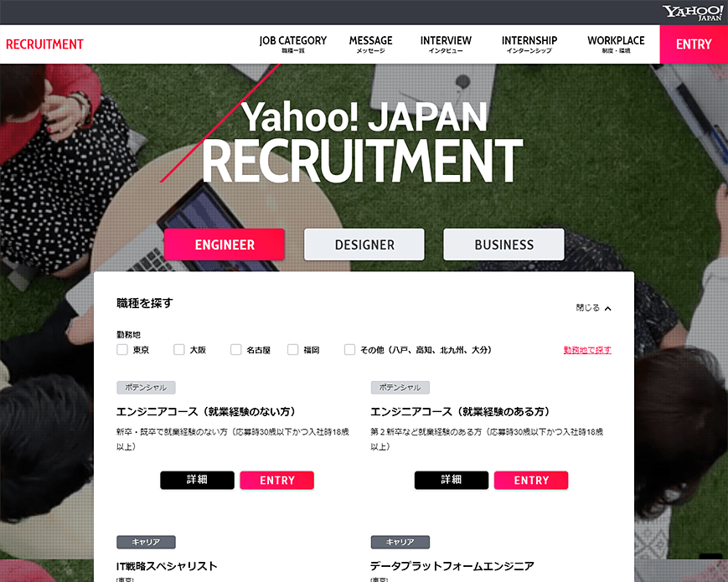Open the IT戦略スペシャリスト job listing
Viewport: 728px width, 582px height.
click(166, 566)
